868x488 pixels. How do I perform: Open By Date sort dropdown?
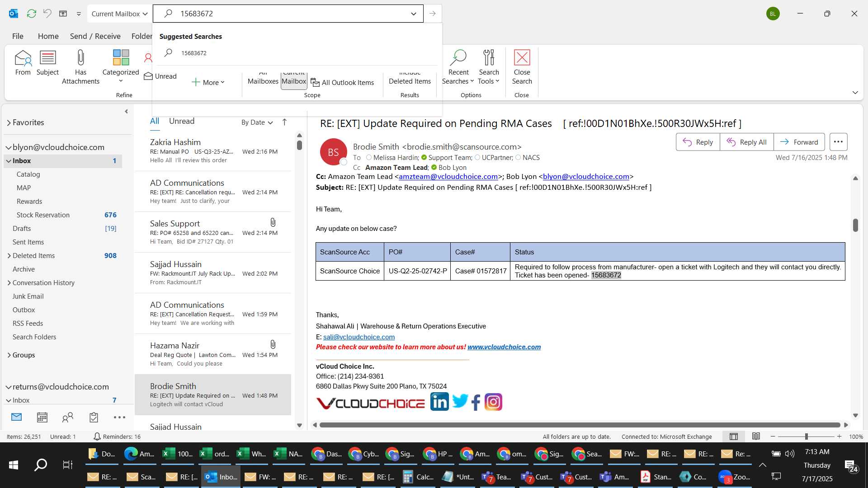point(257,122)
